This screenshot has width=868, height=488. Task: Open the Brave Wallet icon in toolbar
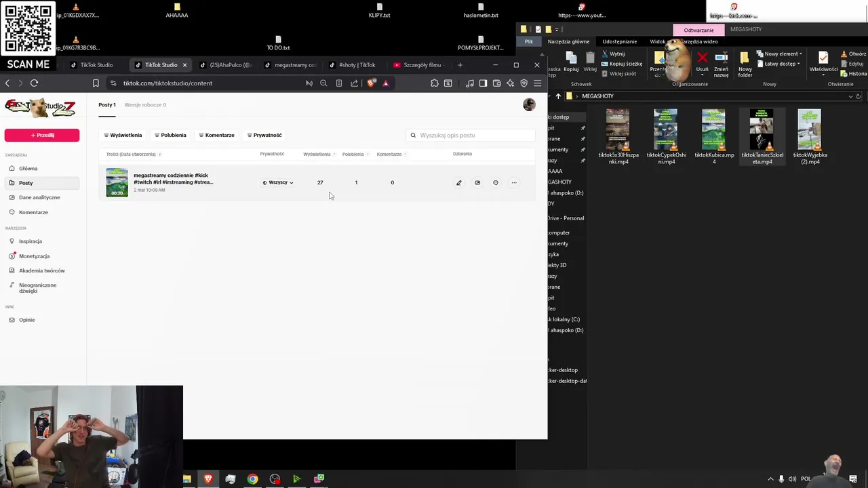[497, 83]
